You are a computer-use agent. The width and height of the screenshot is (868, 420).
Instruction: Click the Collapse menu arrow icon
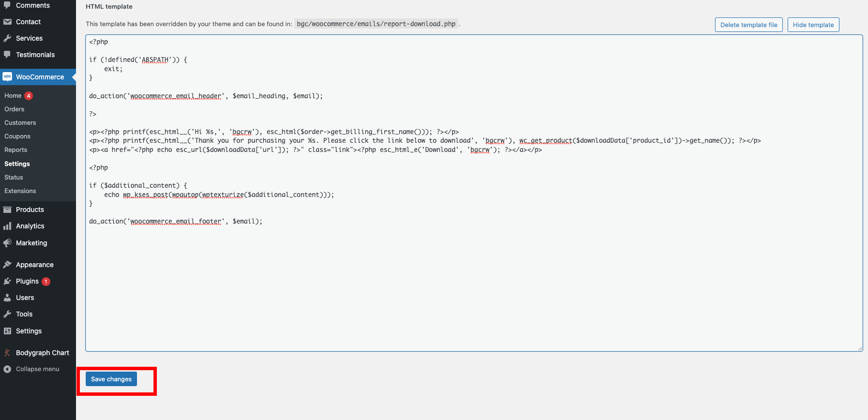(7, 369)
